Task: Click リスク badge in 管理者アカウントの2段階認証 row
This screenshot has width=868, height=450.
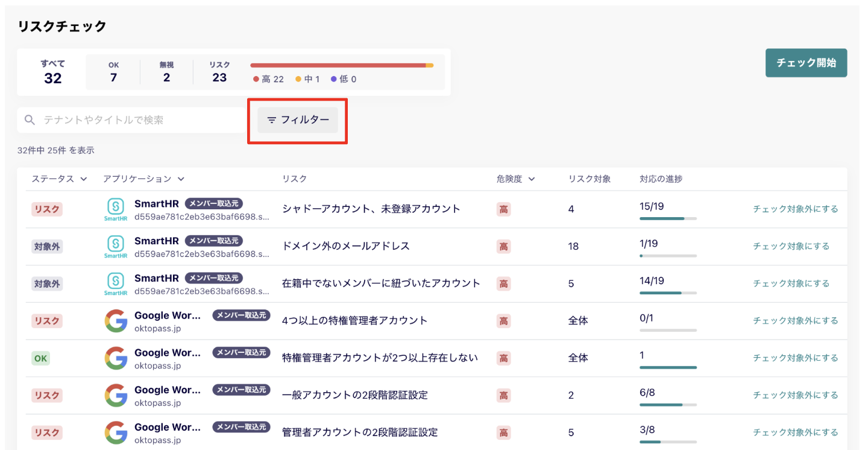Action: (47, 433)
